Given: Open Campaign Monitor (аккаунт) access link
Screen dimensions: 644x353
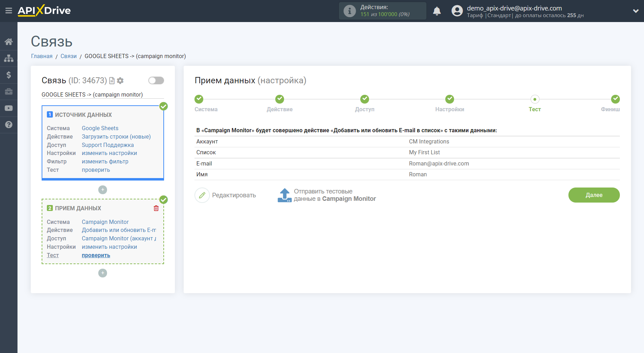Looking at the screenshot, I should [119, 238].
